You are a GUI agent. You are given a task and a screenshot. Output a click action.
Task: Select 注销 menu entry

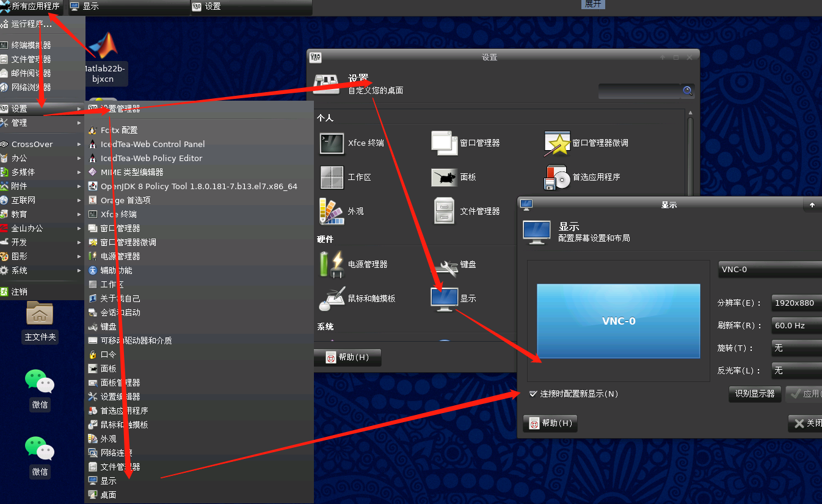pos(42,292)
